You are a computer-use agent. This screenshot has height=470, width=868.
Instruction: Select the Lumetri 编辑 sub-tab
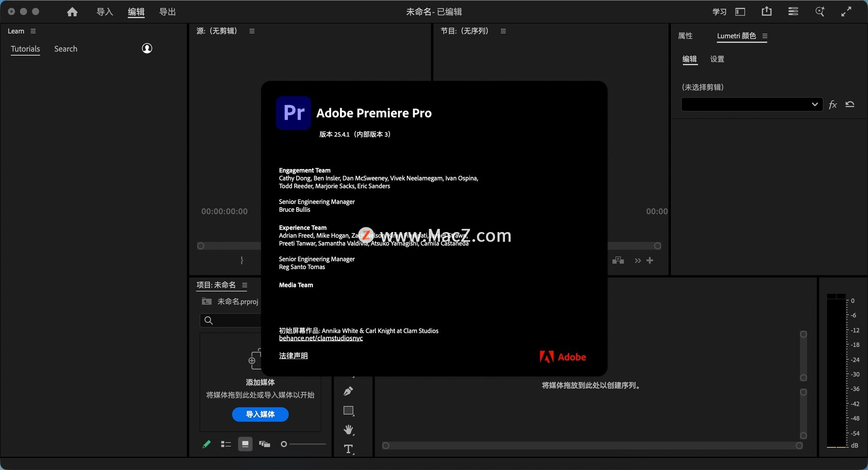coord(690,59)
